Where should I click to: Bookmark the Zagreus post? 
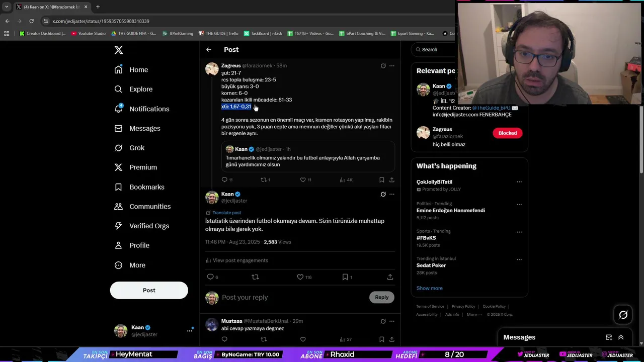(x=382, y=179)
